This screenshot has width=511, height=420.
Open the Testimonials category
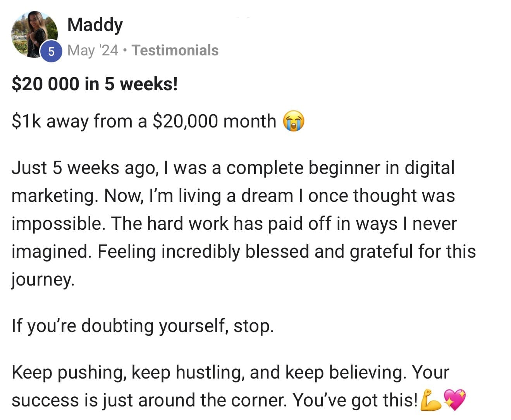[175, 50]
